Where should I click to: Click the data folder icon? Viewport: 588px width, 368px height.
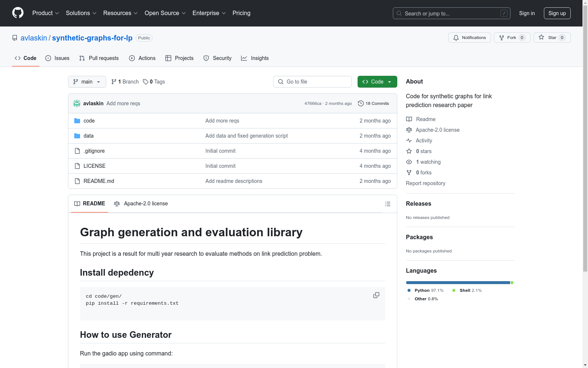tap(77, 136)
